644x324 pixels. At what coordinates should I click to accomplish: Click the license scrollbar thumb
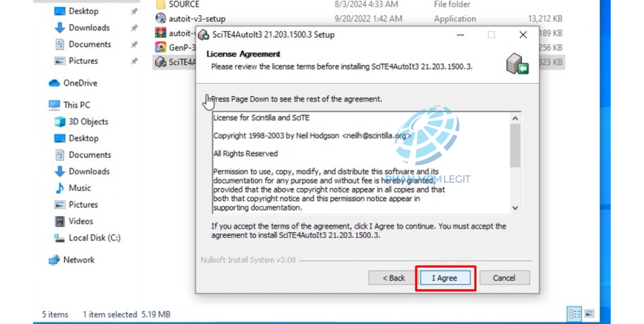click(x=515, y=146)
